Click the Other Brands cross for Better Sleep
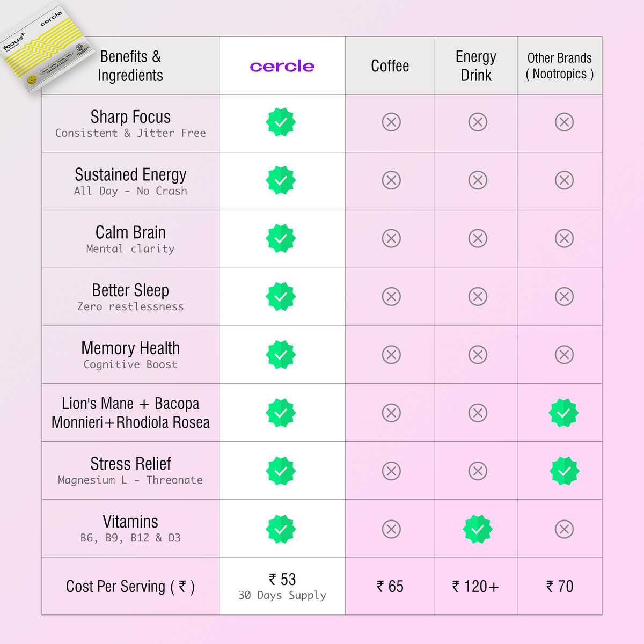 click(564, 296)
